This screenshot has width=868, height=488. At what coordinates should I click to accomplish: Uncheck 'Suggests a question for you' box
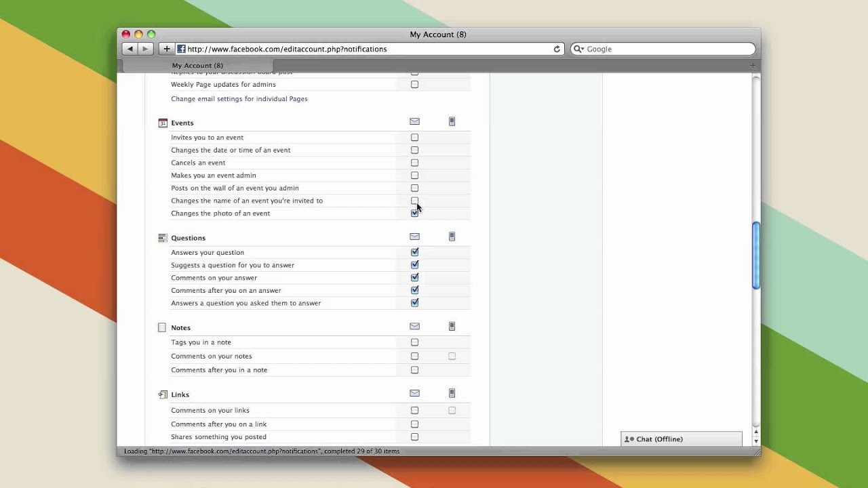tap(414, 265)
